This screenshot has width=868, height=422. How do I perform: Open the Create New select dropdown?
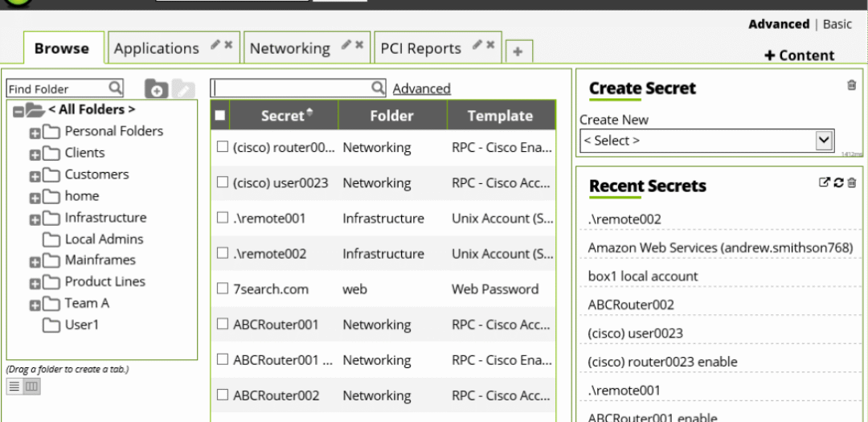coord(707,141)
